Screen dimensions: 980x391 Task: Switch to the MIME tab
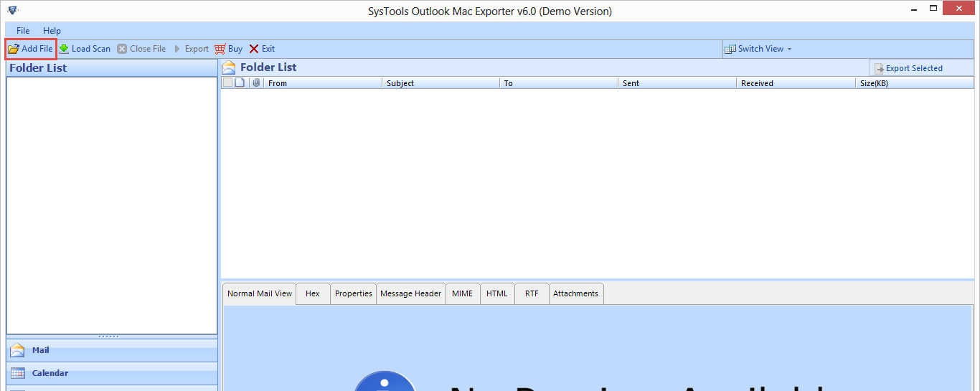click(463, 293)
